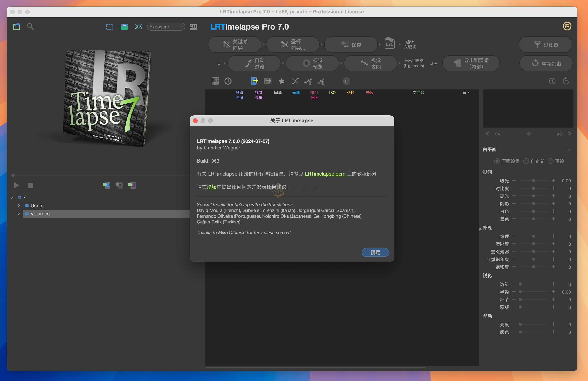Click the 对比度 slider handle
Viewport: 588px width, 381px height.
(533, 188)
